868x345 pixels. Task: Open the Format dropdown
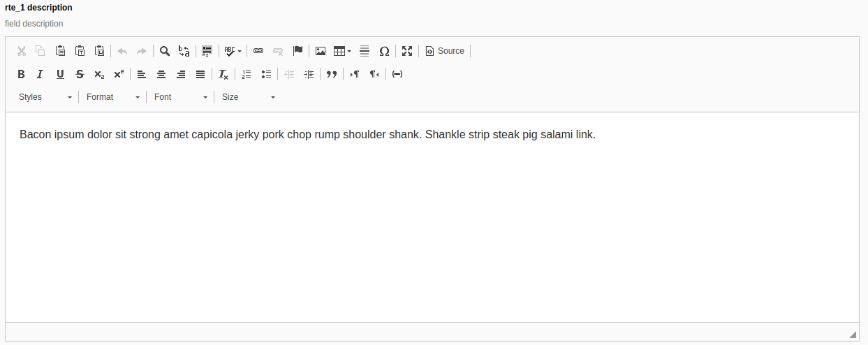pos(112,97)
